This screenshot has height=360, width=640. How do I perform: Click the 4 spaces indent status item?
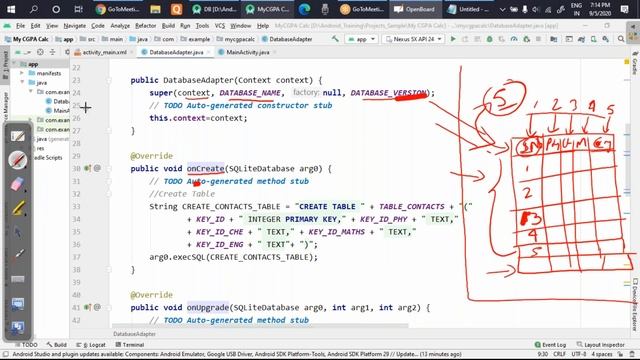pos(602,354)
